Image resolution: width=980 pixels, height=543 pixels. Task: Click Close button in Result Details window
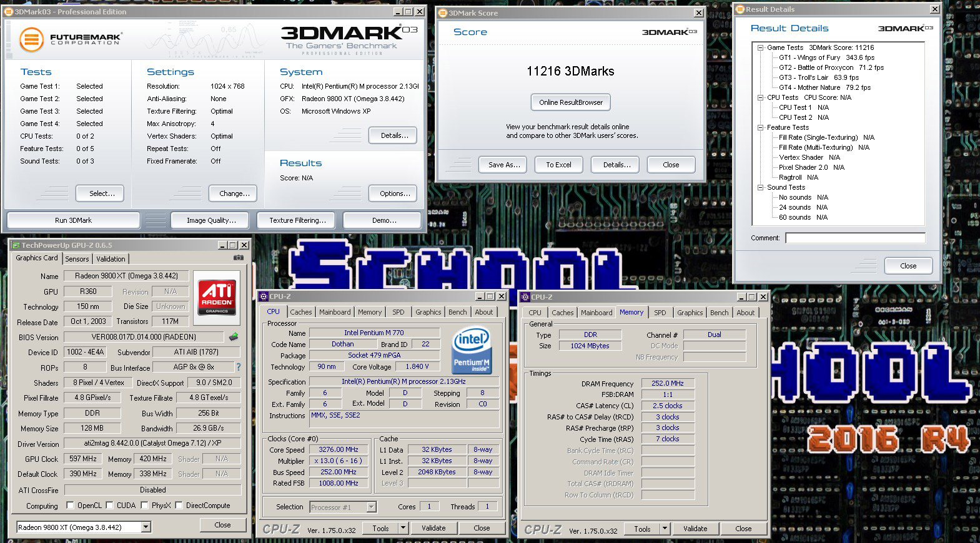pos(908,266)
